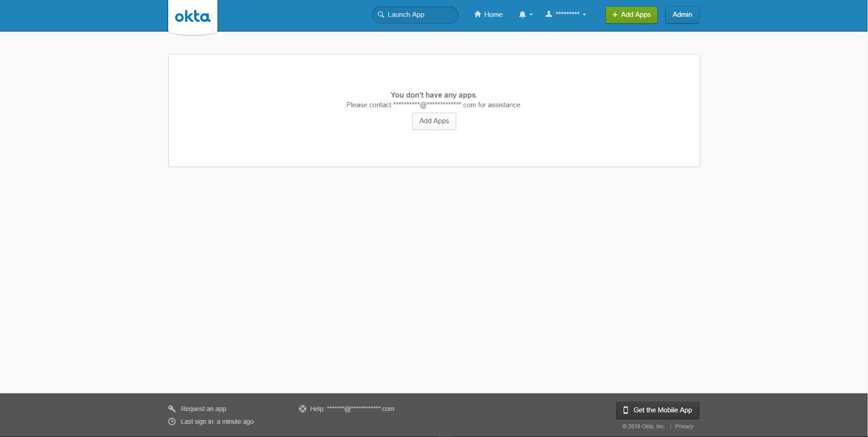Open the Privacy link in footer
868x437 pixels.
684,427
